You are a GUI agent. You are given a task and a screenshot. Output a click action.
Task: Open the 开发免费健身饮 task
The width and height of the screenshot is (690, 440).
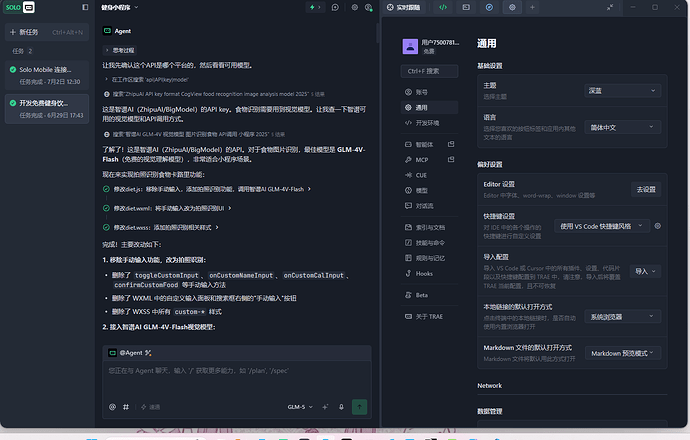tap(47, 109)
